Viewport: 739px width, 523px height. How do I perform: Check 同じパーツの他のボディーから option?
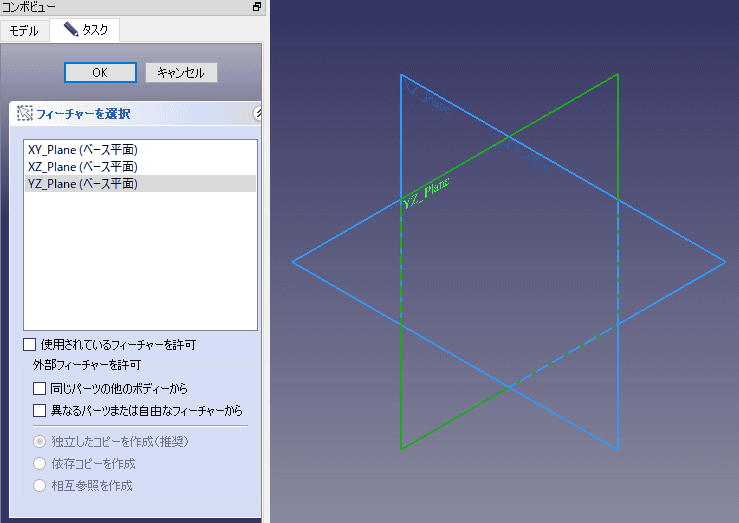click(x=40, y=389)
